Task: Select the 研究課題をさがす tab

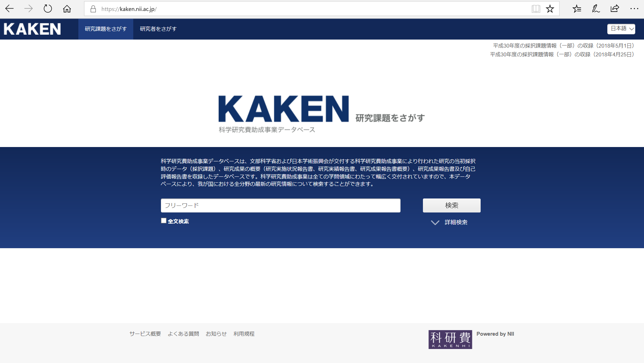Action: [106, 29]
